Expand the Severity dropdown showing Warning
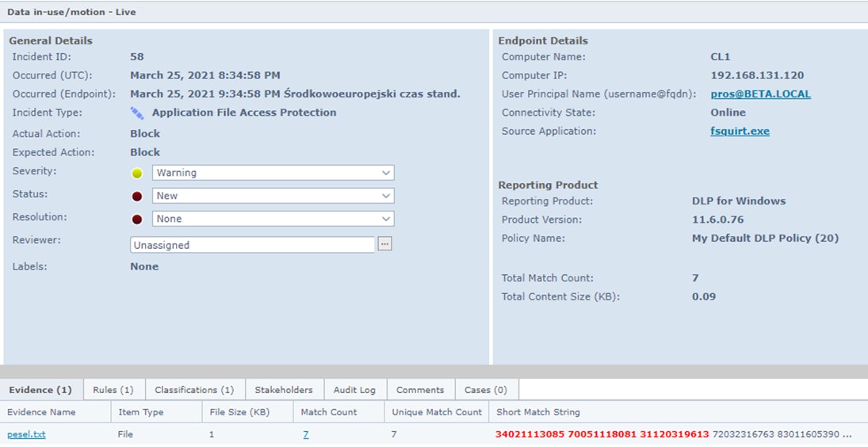Image resolution: width=868 pixels, height=447 pixels. (386, 173)
